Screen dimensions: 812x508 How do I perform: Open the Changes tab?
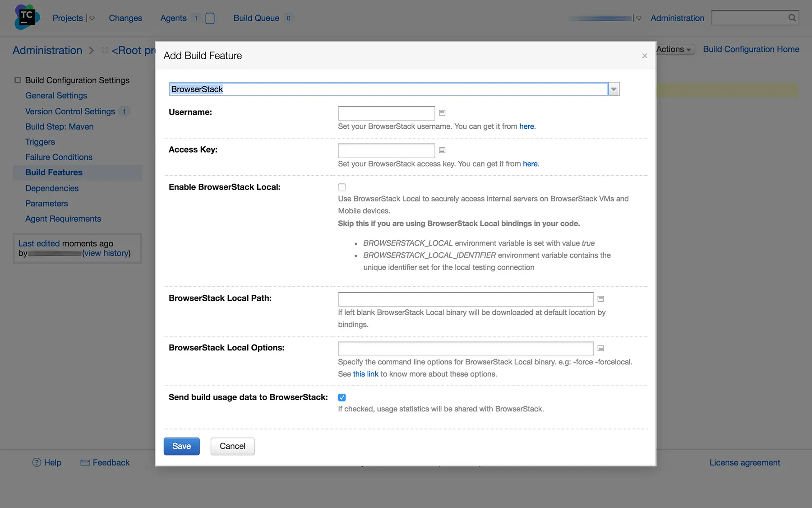pos(125,18)
